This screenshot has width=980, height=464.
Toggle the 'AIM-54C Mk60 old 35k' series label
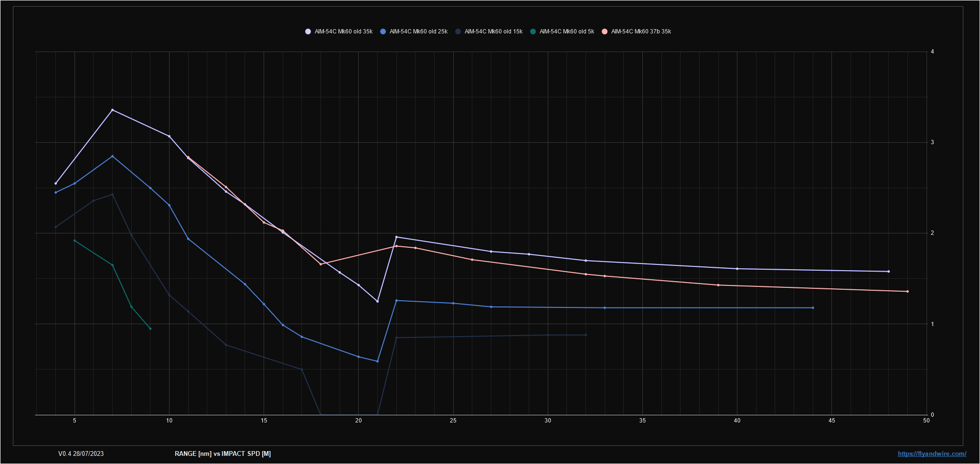coord(343,32)
